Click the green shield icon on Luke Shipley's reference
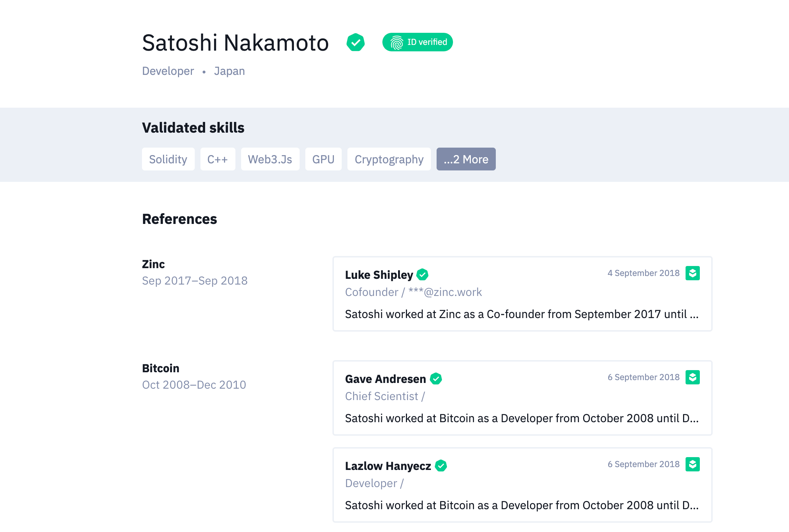 click(x=692, y=273)
